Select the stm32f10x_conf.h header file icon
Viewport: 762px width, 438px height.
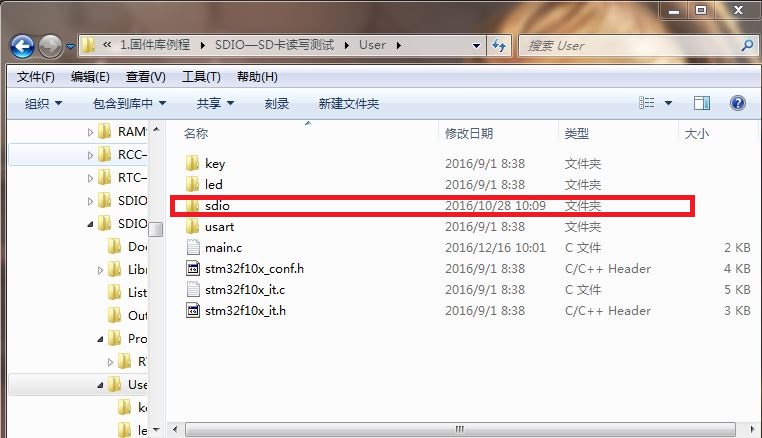coord(193,268)
